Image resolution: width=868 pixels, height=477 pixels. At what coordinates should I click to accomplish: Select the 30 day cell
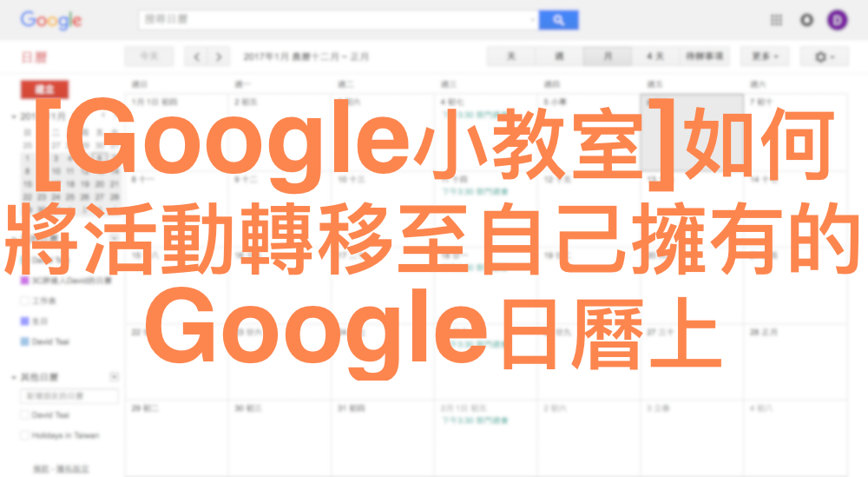[x=279, y=438]
